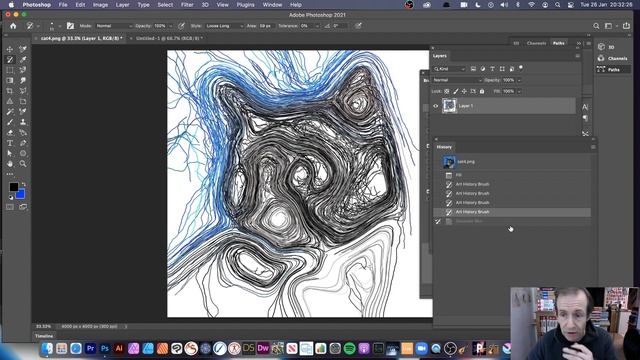Select the Zoom magnifier tool
Image resolution: width=640 pixels, height=360 pixels.
click(x=23, y=164)
